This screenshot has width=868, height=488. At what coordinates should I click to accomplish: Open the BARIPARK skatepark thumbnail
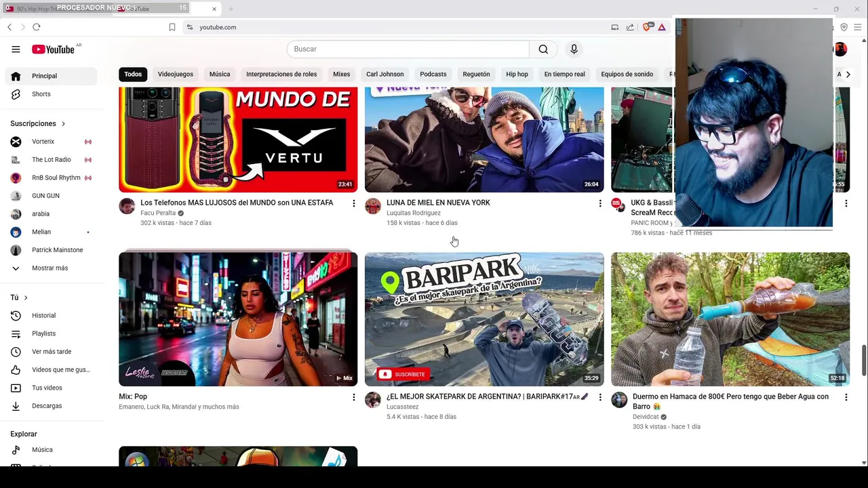pos(484,319)
